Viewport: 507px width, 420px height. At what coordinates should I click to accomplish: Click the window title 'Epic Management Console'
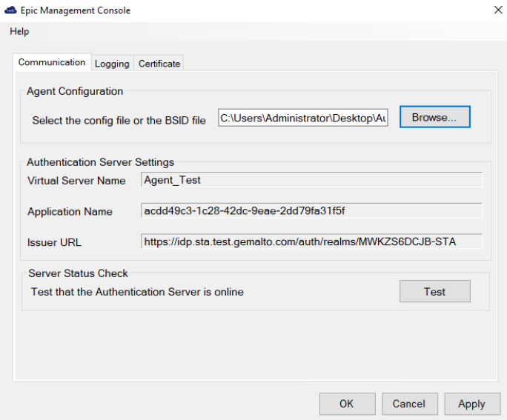click(x=76, y=10)
